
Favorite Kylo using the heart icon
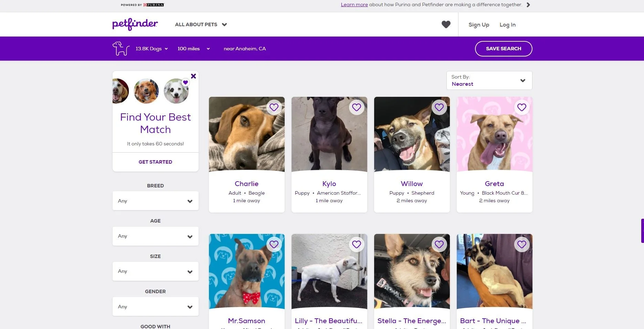(357, 107)
